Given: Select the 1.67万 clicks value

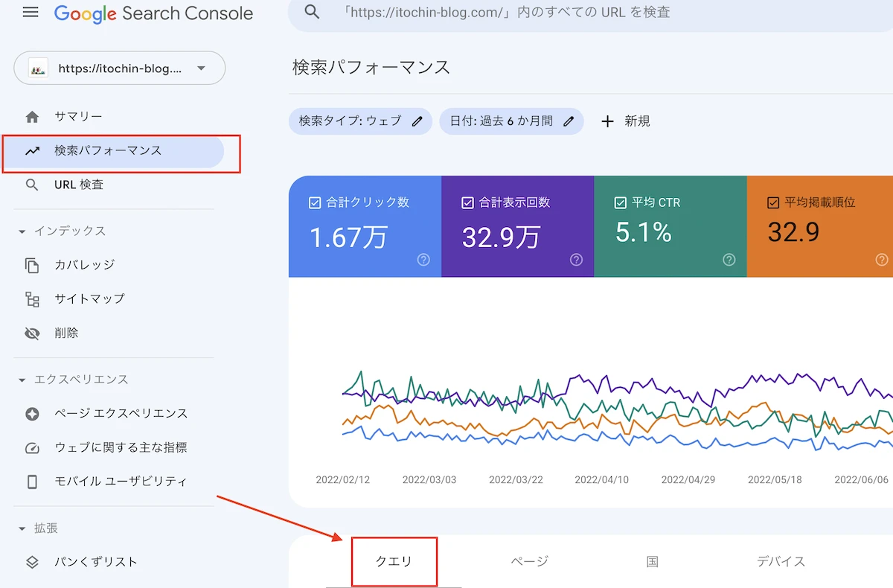Looking at the screenshot, I should click(x=348, y=237).
